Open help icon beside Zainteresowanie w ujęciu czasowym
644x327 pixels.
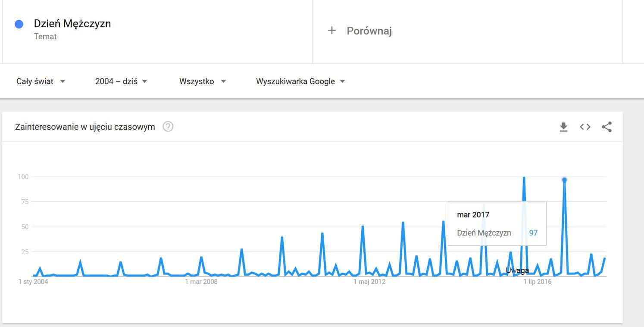[x=168, y=127]
